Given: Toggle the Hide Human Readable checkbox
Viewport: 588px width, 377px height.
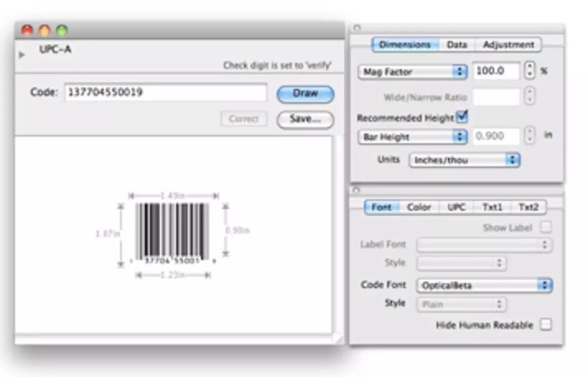Looking at the screenshot, I should tap(546, 325).
